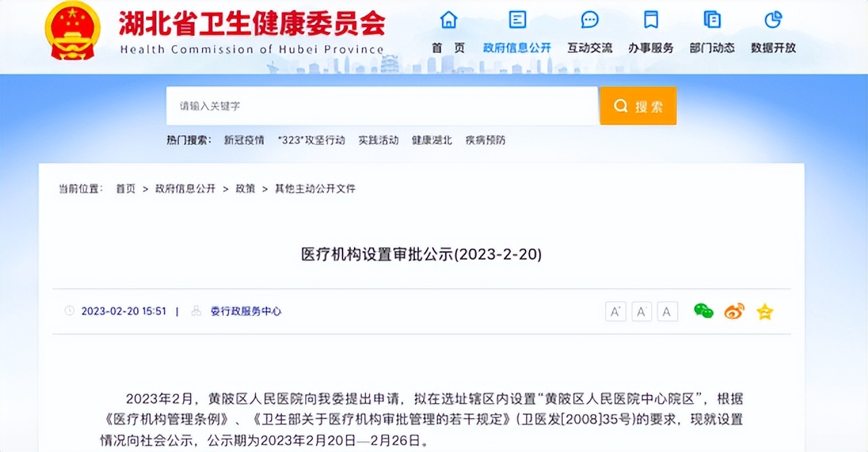
Task: Share article to WeChat with green icon
Action: point(703,312)
